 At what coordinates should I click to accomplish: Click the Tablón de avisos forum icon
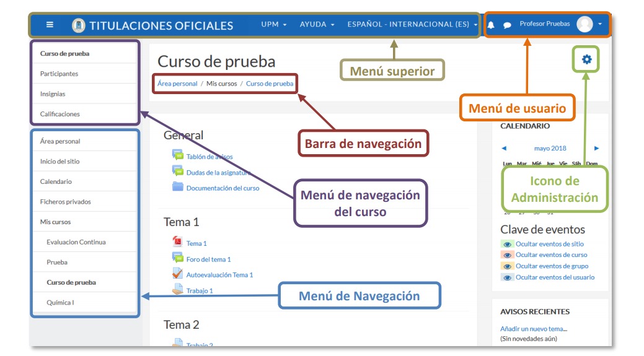(177, 155)
